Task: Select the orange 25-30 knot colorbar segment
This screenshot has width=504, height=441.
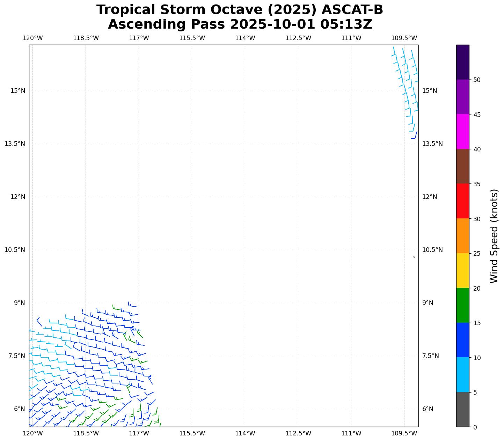Action: pyautogui.click(x=462, y=236)
